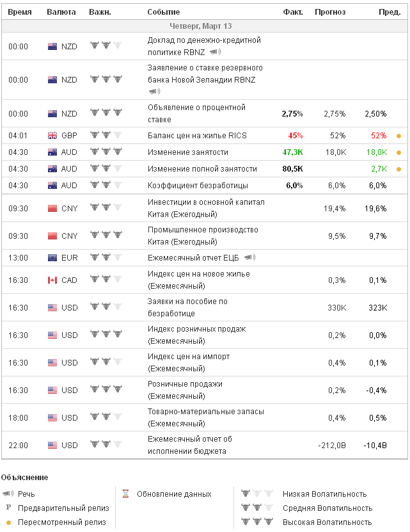Click the Валюта column header
Image resolution: width=410 pixels, height=532 pixels.
point(61,12)
